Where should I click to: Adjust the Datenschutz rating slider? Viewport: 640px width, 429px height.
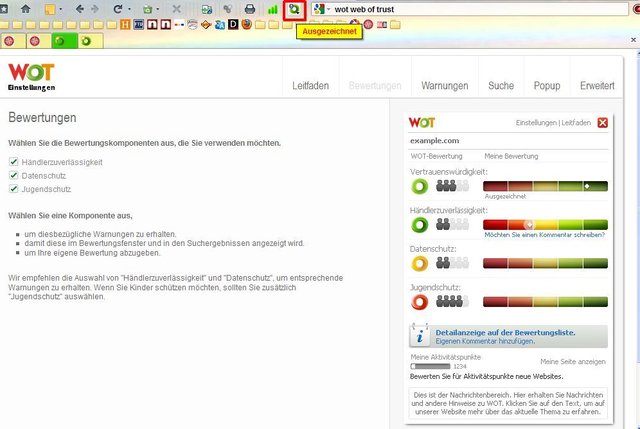pyautogui.click(x=545, y=263)
